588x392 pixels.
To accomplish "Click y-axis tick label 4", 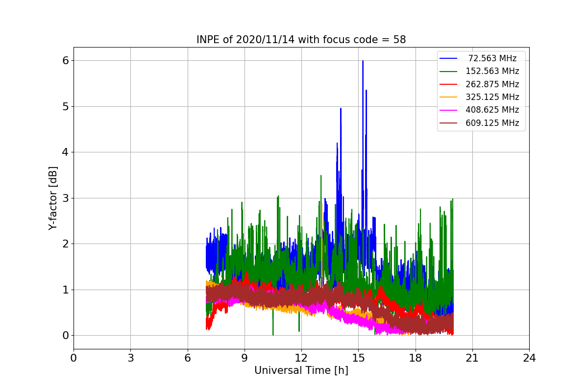I will [x=65, y=152].
